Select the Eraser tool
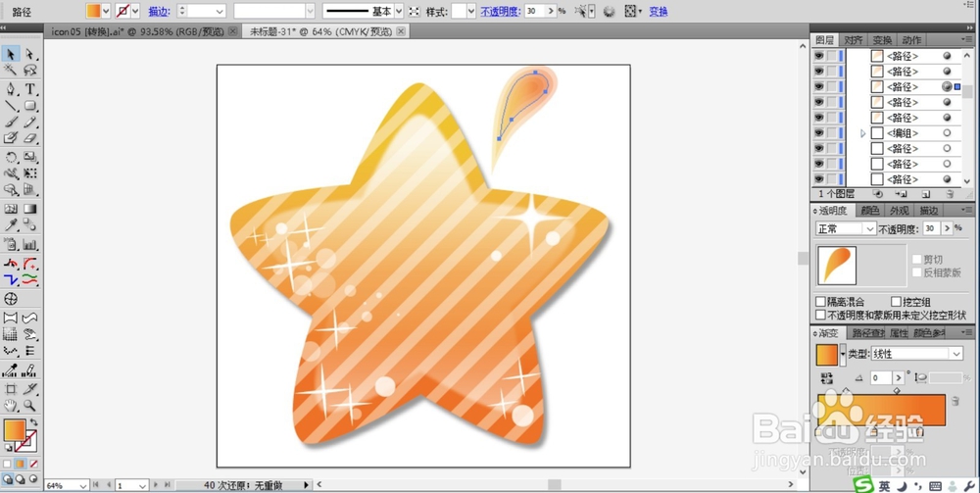The height and width of the screenshot is (493, 980). tap(30, 138)
